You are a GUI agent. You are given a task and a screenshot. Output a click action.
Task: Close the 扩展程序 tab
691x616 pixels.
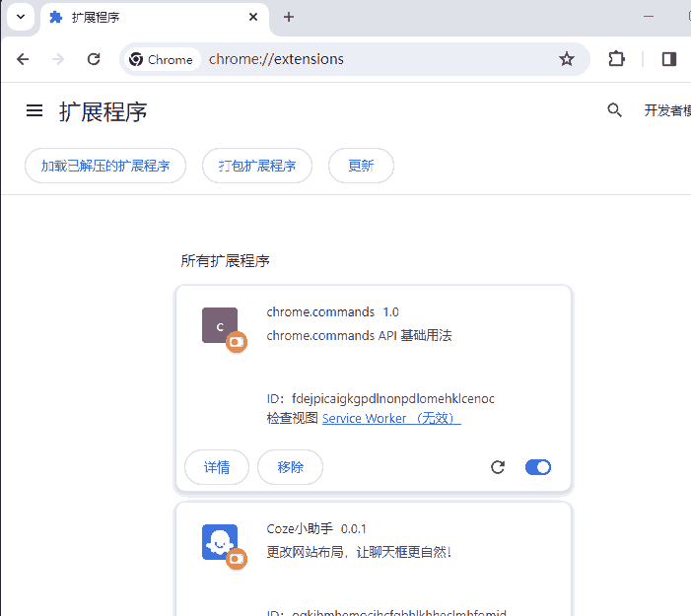point(253,17)
